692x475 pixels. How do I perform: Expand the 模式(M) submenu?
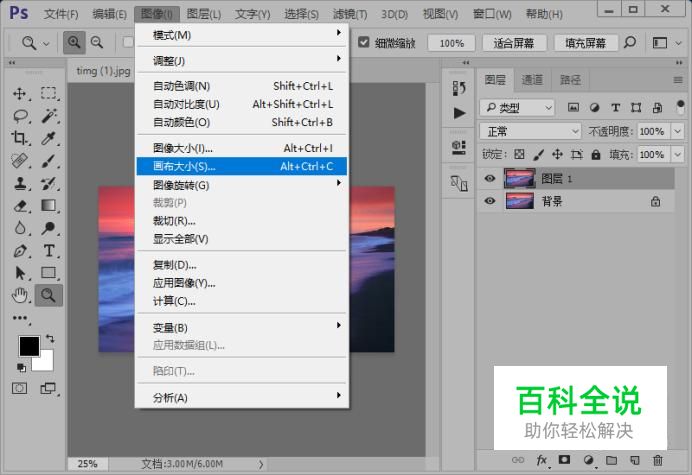click(x=241, y=34)
